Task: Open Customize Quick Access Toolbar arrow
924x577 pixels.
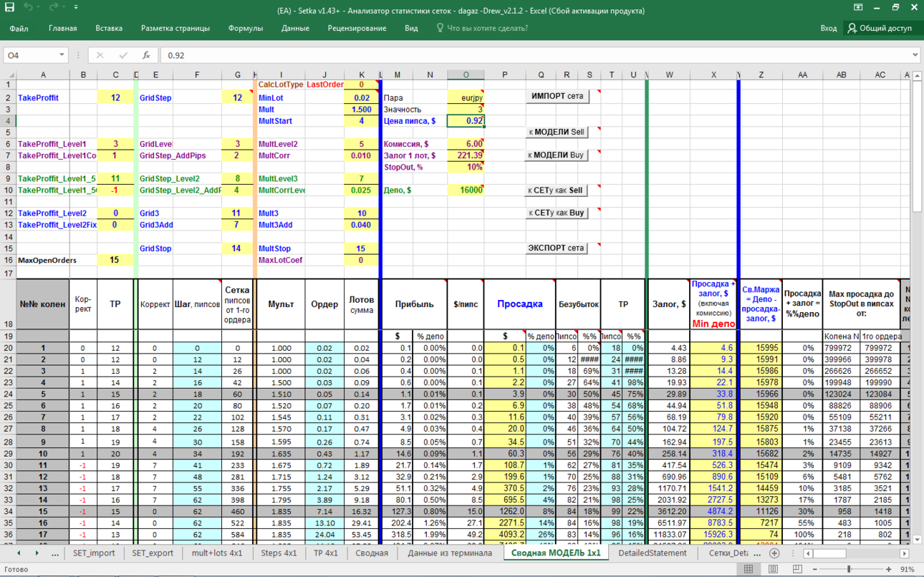Action: [x=76, y=7]
